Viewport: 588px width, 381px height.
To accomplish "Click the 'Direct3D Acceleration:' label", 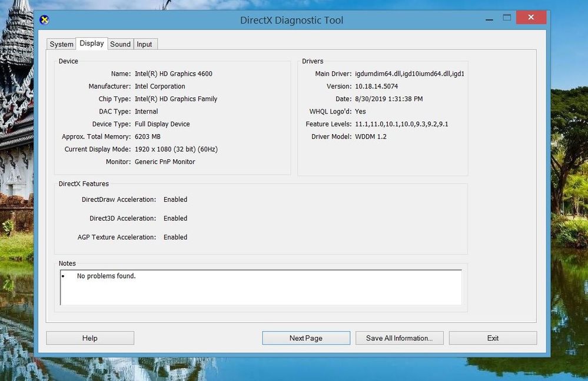I will point(122,218).
